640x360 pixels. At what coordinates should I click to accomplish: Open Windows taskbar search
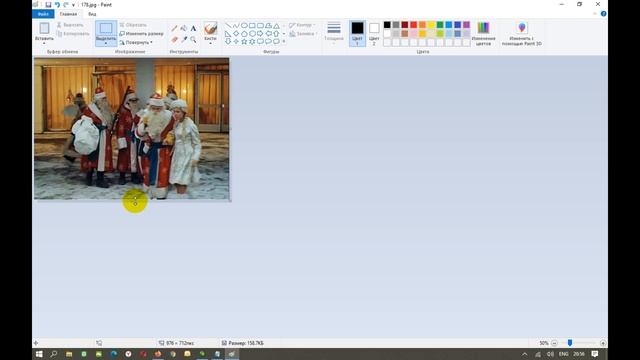click(x=53, y=354)
